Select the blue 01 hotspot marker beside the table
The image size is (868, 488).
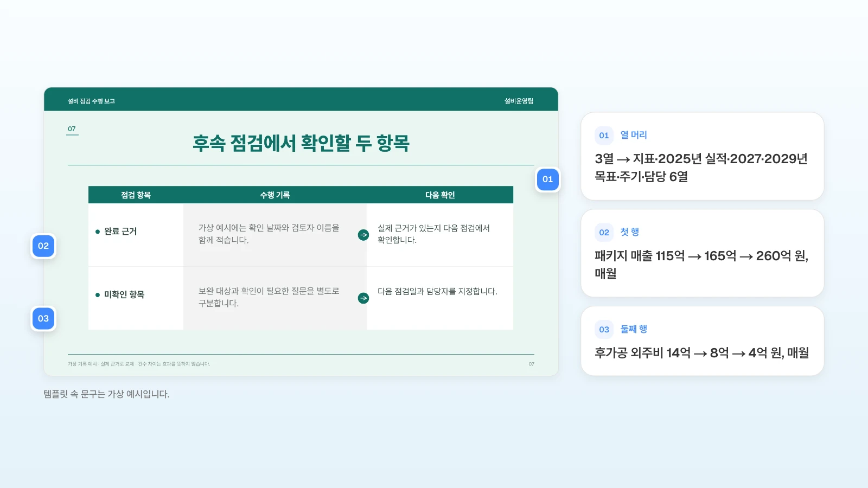coord(548,179)
